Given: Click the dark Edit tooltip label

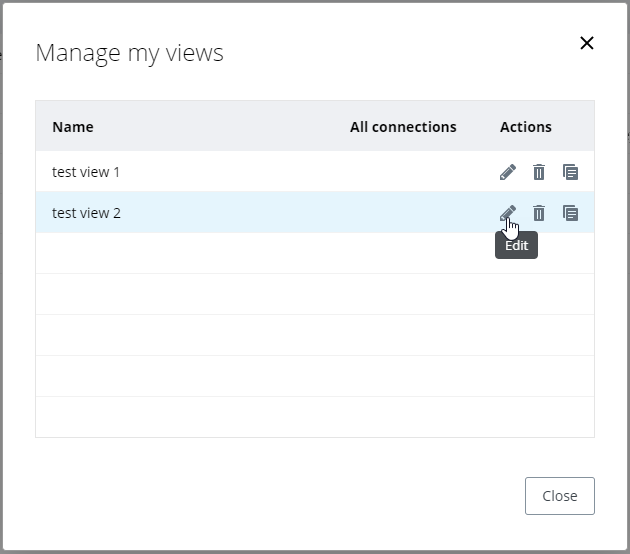Looking at the screenshot, I should tap(516, 246).
